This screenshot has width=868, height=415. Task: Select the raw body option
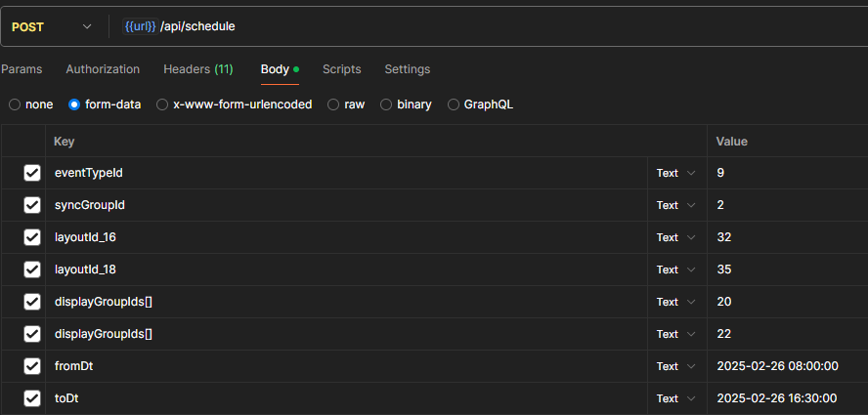333,104
